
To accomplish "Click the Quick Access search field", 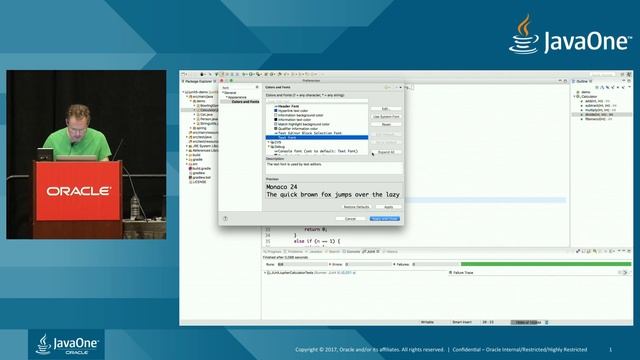I will pos(603,75).
